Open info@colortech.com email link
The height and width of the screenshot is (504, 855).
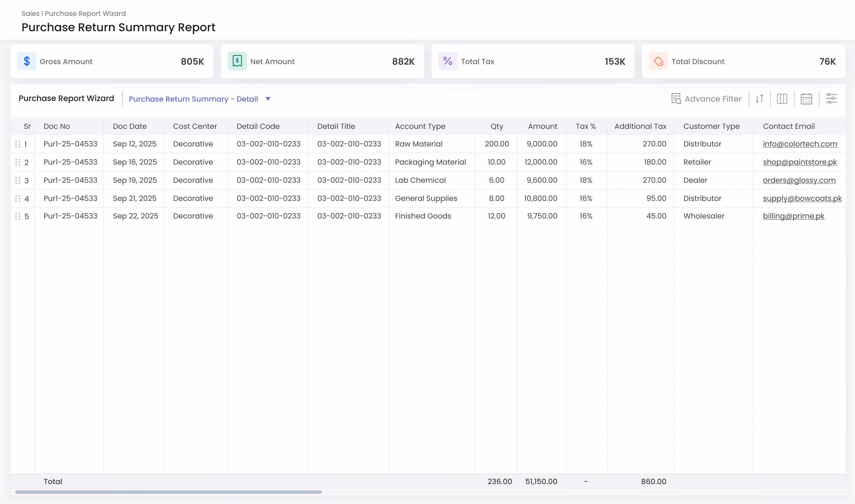click(x=800, y=144)
